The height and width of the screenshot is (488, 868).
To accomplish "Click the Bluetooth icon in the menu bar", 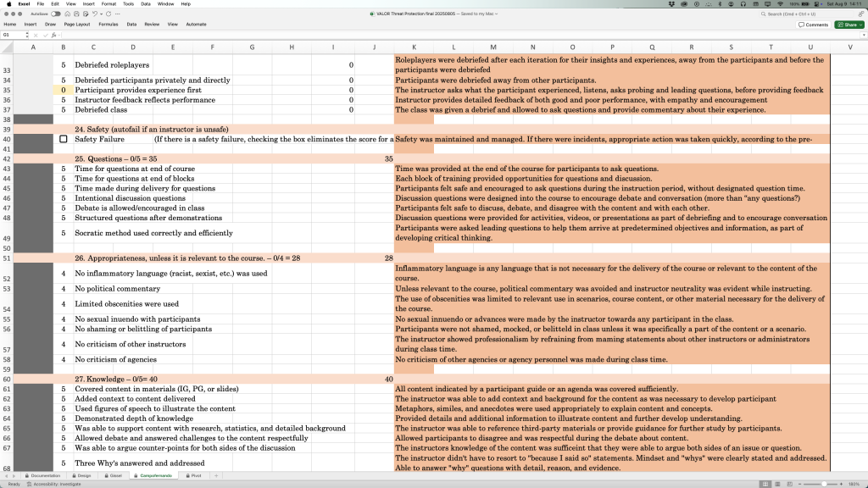I will (x=720, y=4).
